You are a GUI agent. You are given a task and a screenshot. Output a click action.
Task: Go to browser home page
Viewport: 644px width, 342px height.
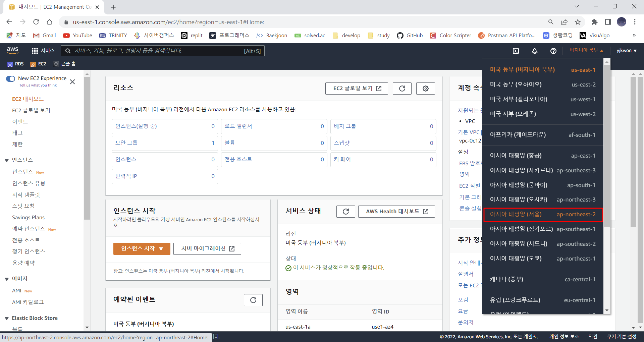tap(50, 22)
